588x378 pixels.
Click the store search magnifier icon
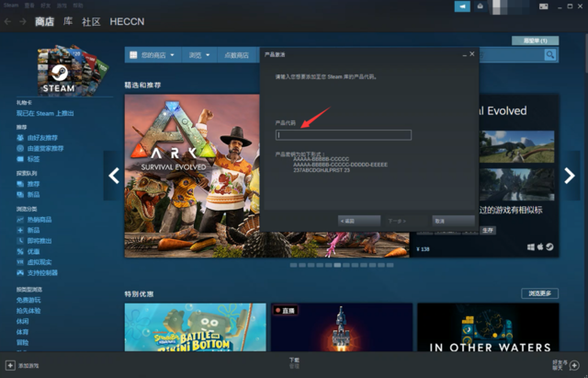(550, 55)
